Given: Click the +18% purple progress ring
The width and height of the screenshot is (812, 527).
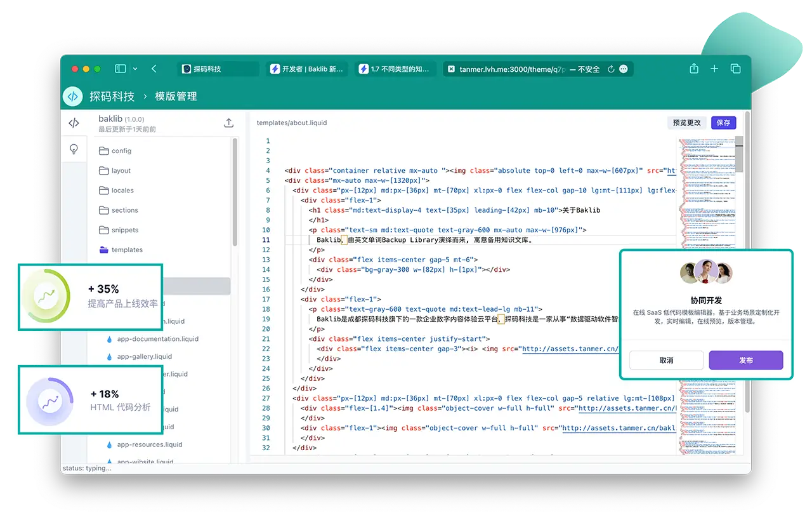Looking at the screenshot, I should tap(49, 401).
